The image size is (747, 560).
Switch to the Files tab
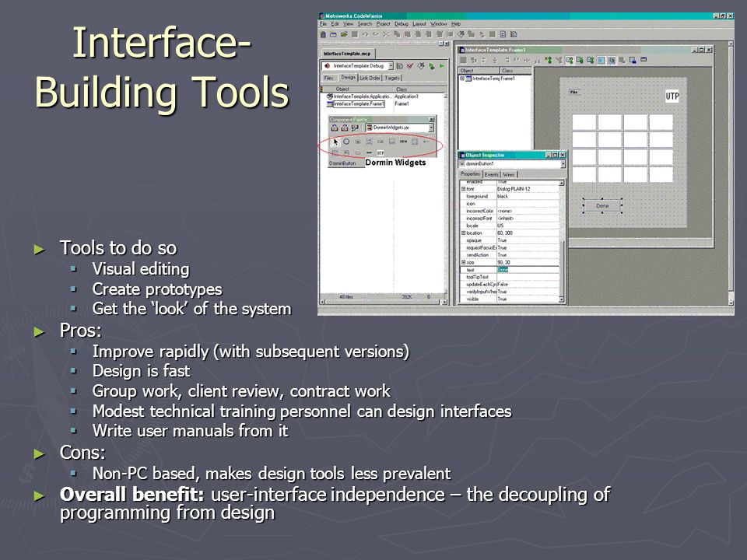tap(328, 78)
